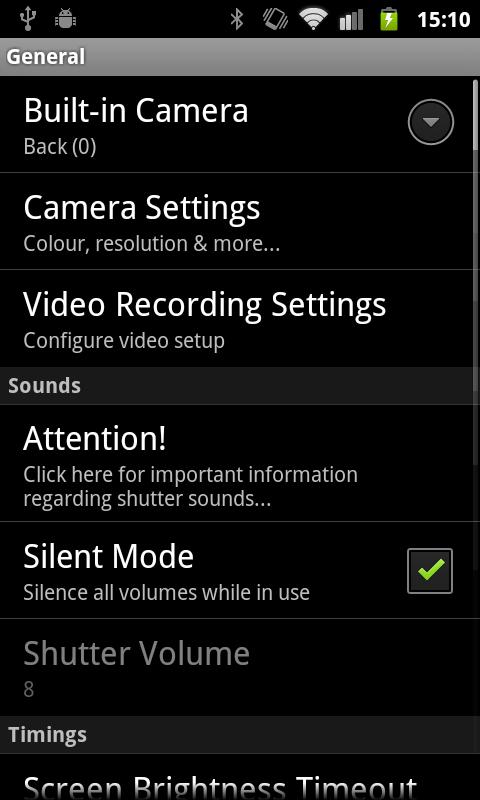Open Camera Settings
Screen dimensions: 480x800
[x=240, y=221]
